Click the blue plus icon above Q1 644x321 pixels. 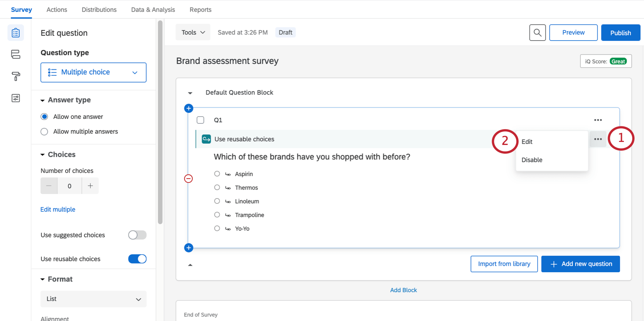(x=189, y=109)
